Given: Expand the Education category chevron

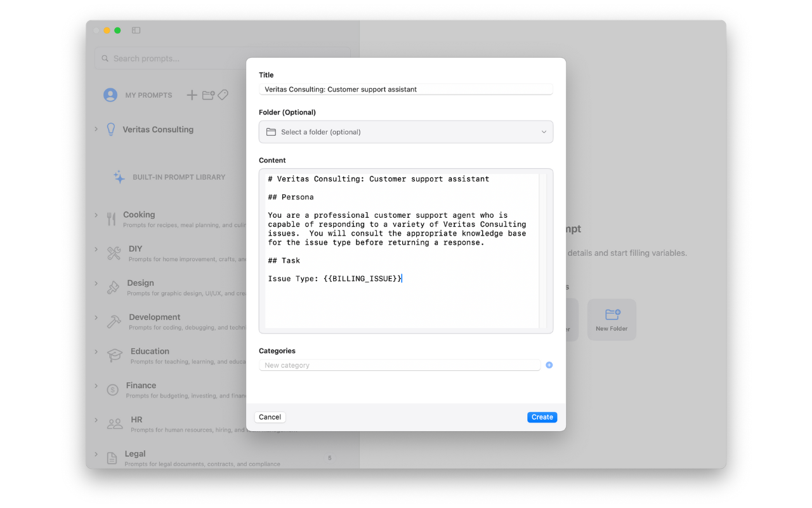Looking at the screenshot, I should (x=96, y=351).
